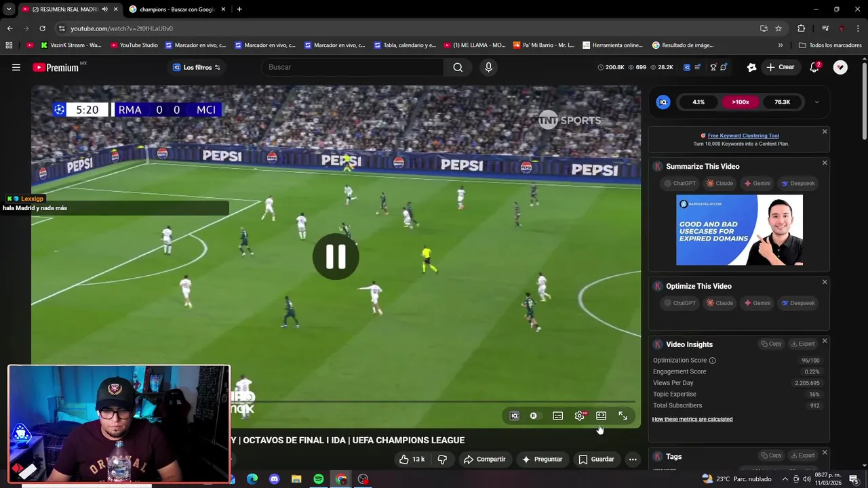Click vidIQ icon in player controls
Screen dimensions: 868x488
[x=514, y=416]
